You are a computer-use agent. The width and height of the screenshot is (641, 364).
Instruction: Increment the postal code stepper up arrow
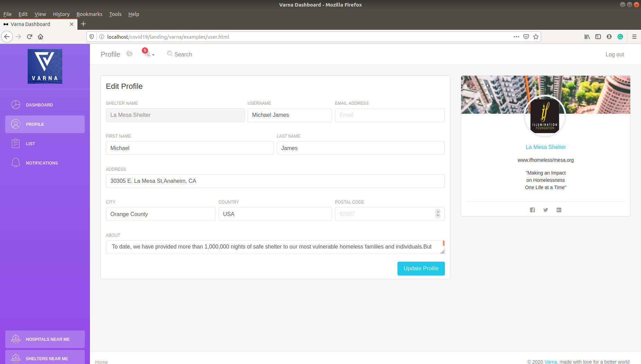click(x=438, y=212)
